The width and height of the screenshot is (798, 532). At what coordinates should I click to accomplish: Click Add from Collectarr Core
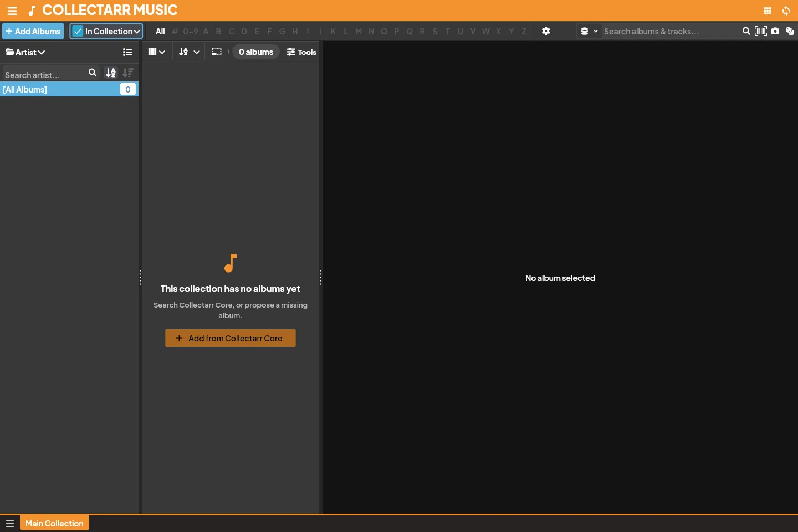(x=231, y=338)
